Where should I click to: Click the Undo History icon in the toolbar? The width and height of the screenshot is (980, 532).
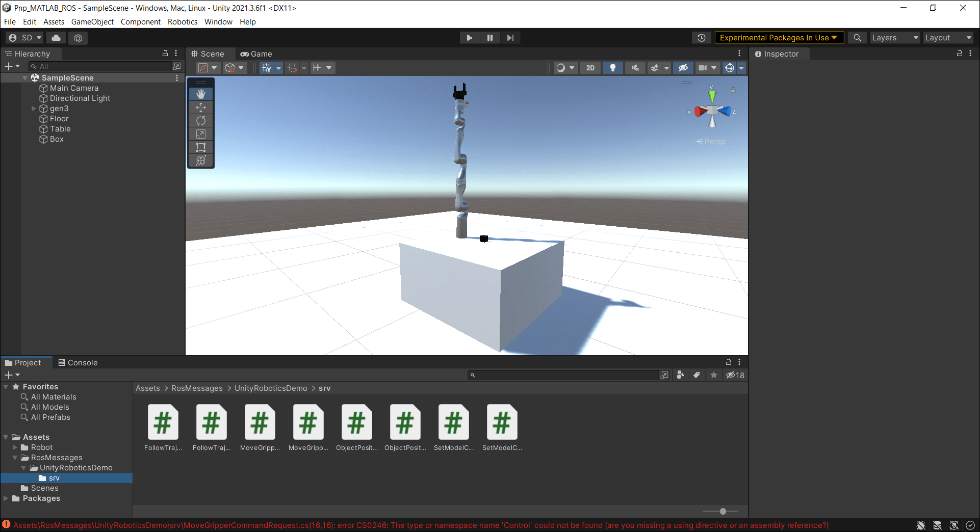(x=702, y=37)
